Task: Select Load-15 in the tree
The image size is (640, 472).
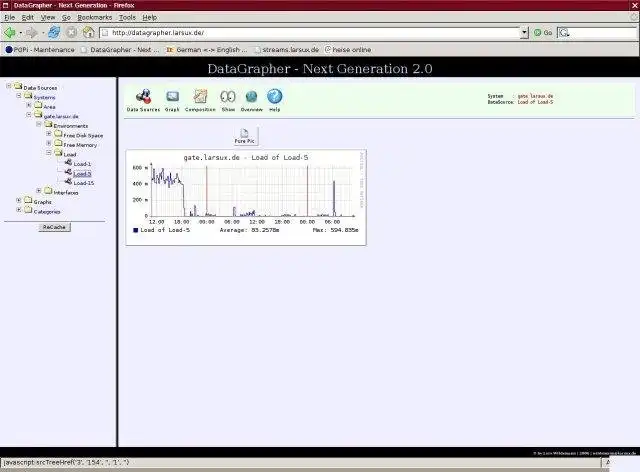Action: pyautogui.click(x=84, y=183)
